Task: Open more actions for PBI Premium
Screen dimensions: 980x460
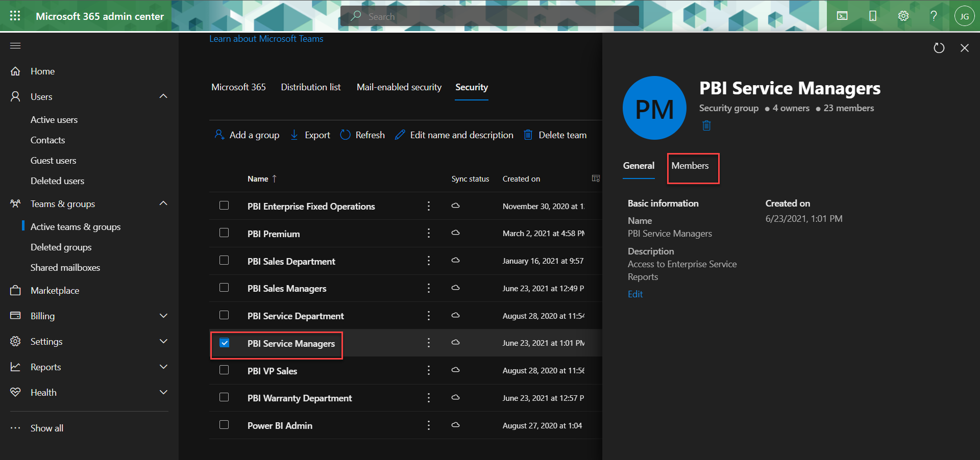Action: [x=429, y=233]
